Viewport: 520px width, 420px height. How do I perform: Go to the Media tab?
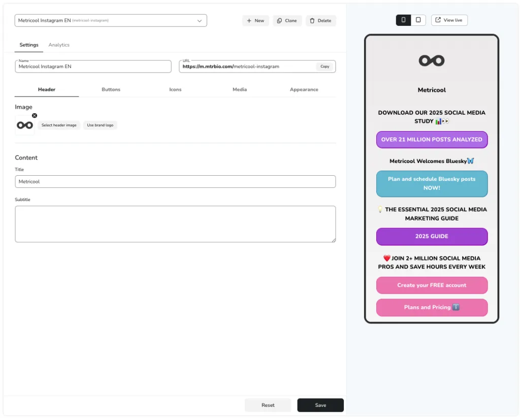(x=240, y=89)
